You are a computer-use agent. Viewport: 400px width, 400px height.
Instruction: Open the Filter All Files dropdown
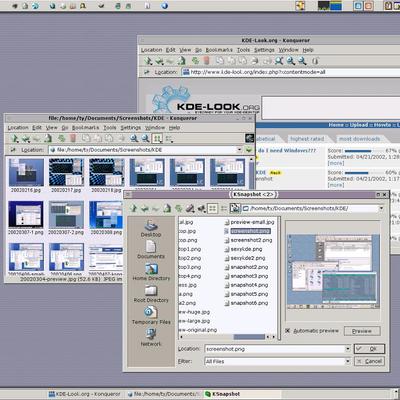pos(348,361)
